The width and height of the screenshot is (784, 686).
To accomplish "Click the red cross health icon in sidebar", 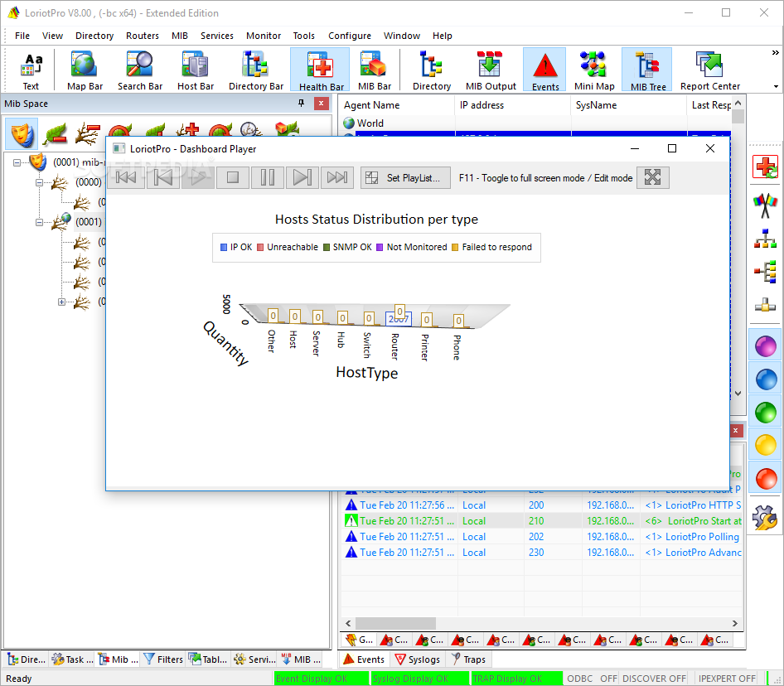I will [x=765, y=167].
